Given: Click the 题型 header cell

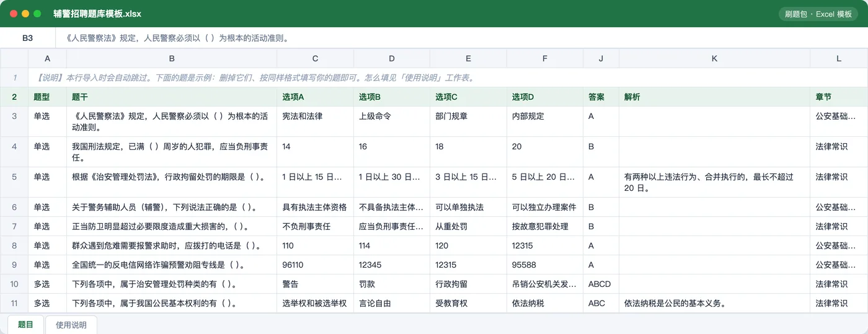Looking at the screenshot, I should (x=47, y=97).
